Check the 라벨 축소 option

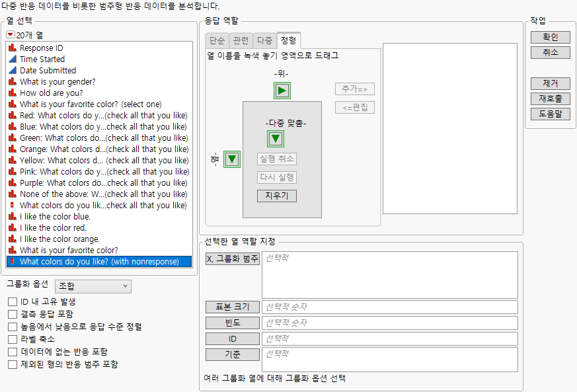point(13,339)
